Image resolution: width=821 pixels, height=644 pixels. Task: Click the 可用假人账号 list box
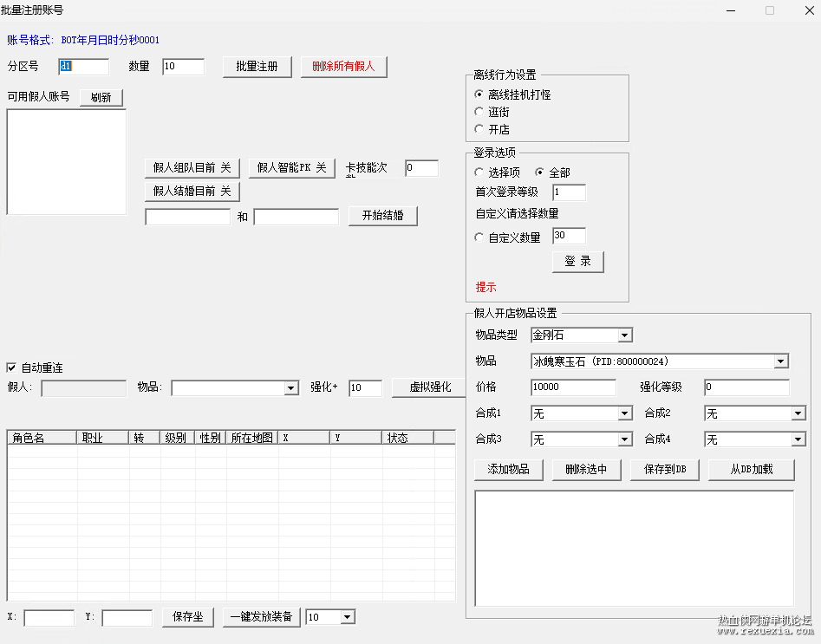[67, 162]
